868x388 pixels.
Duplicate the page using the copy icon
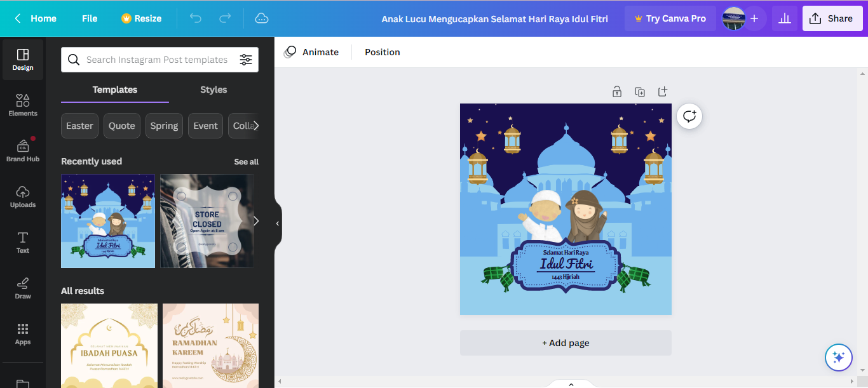(x=640, y=92)
